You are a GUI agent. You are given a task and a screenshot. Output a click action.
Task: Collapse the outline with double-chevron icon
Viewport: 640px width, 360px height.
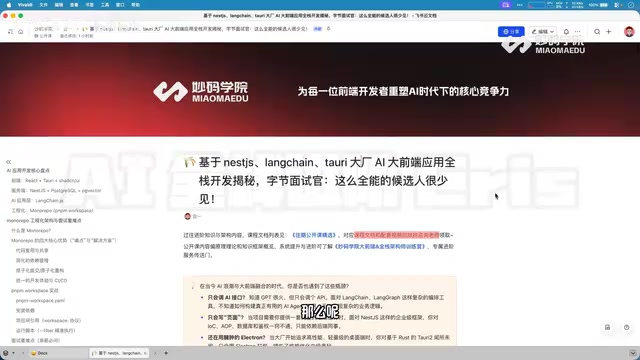click(x=9, y=162)
